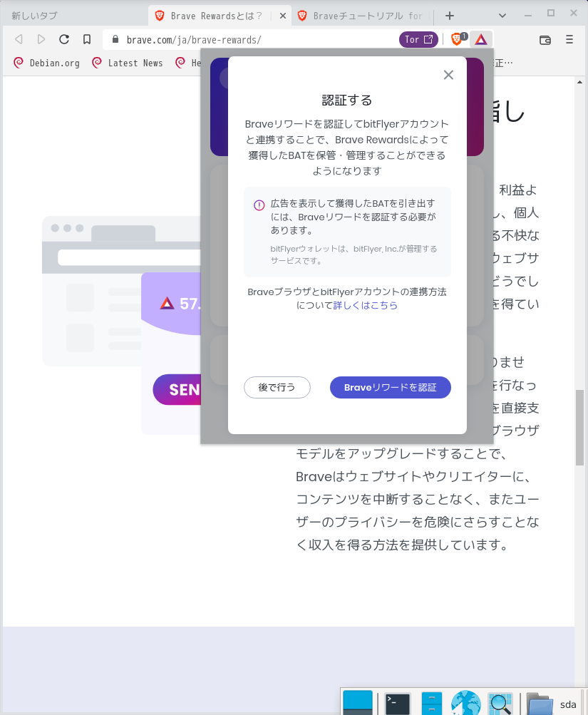588x715 pixels.
Task: Open a new tab with plus button
Action: [450, 16]
